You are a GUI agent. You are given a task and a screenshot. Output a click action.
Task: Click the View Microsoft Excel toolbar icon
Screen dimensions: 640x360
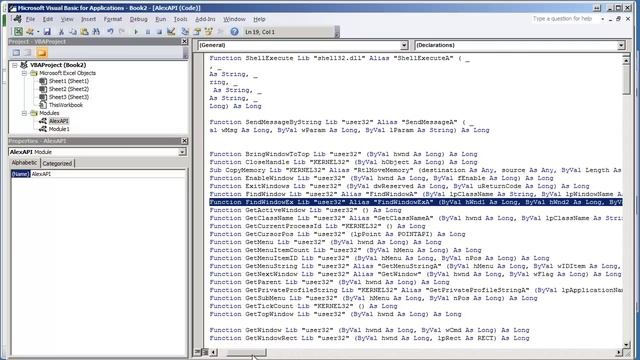point(18,31)
